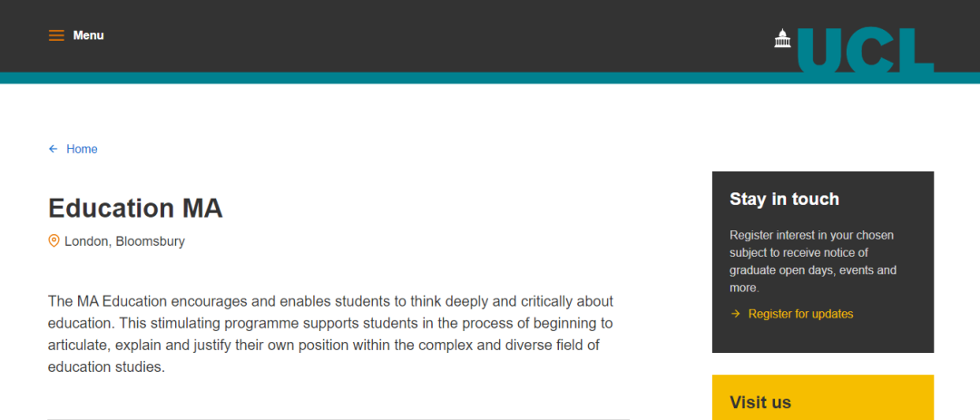Click the teal stripe under the header
Viewport: 980px width, 420px height.
point(363,78)
